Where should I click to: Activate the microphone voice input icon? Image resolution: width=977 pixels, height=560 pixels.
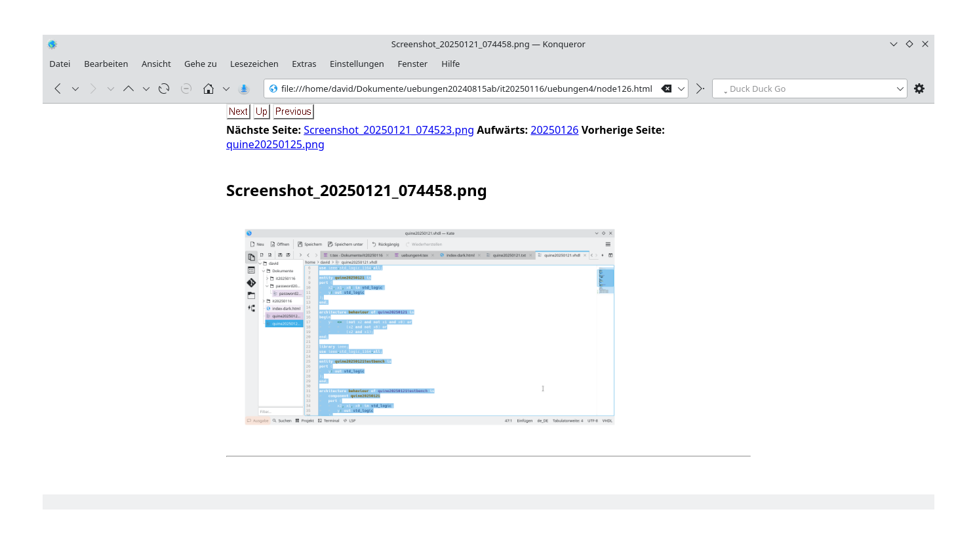(x=243, y=89)
